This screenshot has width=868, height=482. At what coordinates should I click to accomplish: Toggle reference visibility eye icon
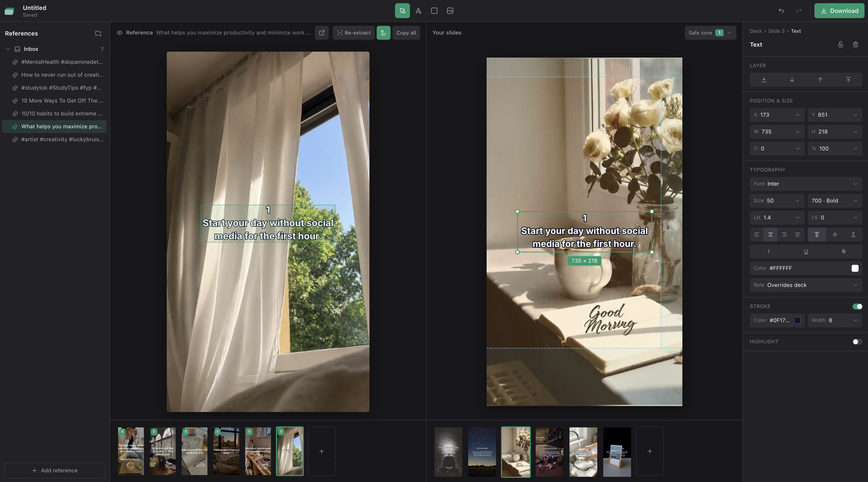tap(119, 33)
